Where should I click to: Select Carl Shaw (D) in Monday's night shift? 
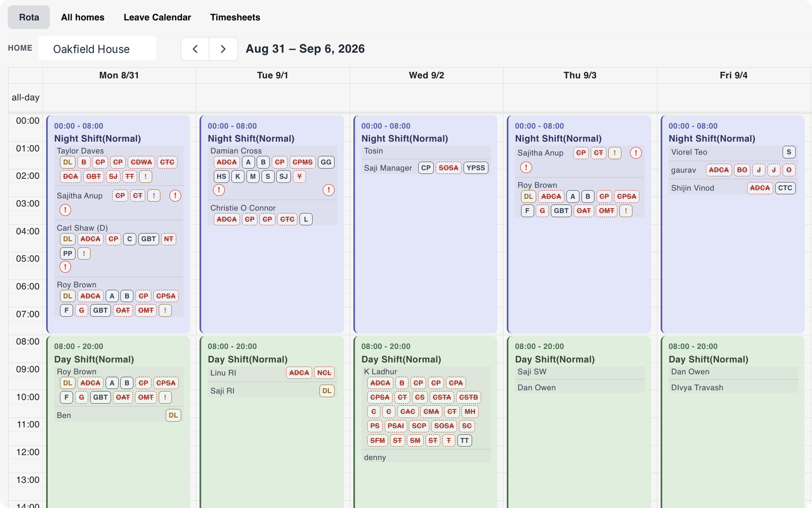tap(82, 228)
